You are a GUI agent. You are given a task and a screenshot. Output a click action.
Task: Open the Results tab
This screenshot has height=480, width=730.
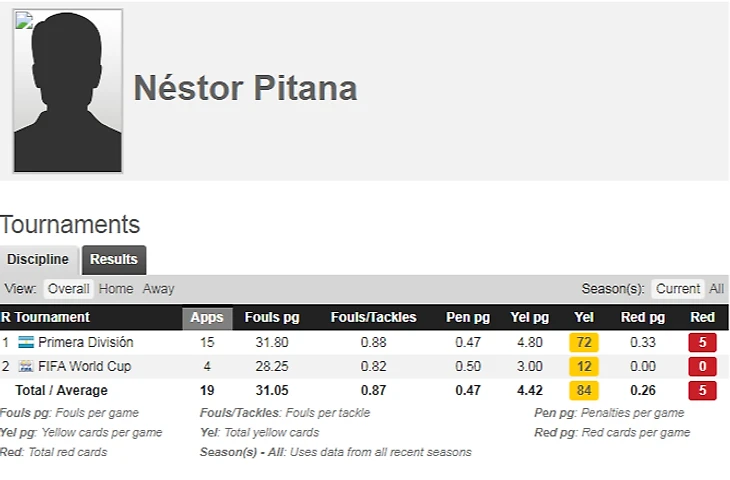pos(114,260)
